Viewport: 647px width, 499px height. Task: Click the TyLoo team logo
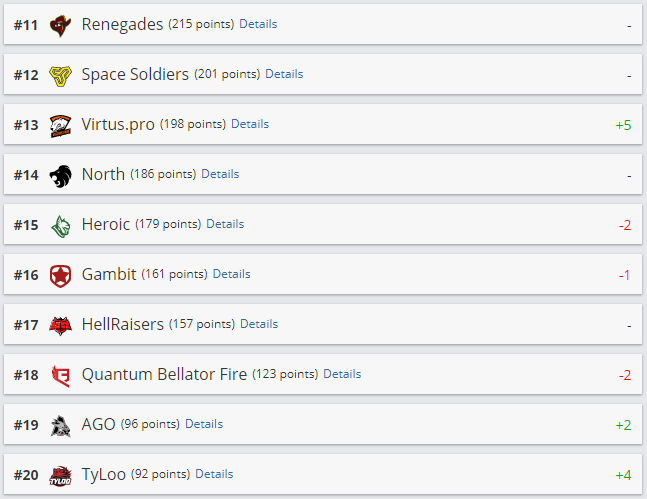[x=61, y=474]
